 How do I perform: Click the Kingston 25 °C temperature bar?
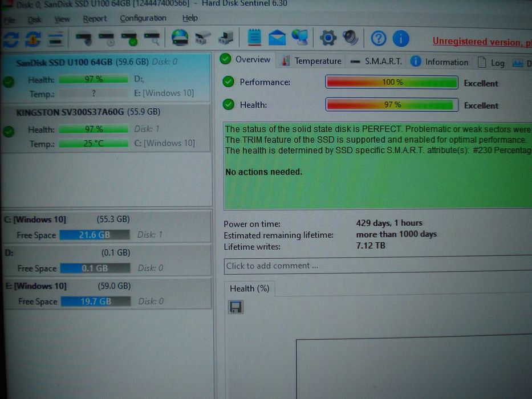pos(94,143)
